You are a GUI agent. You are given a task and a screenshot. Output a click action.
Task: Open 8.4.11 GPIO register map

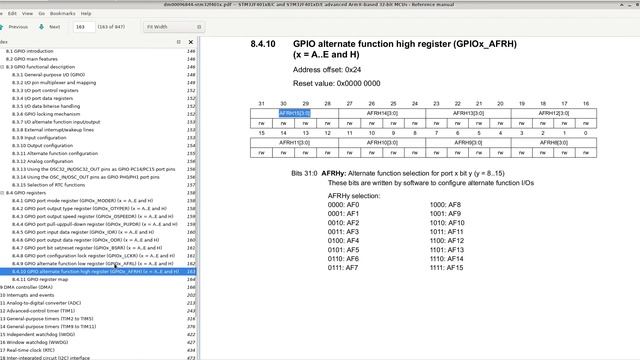(40, 280)
